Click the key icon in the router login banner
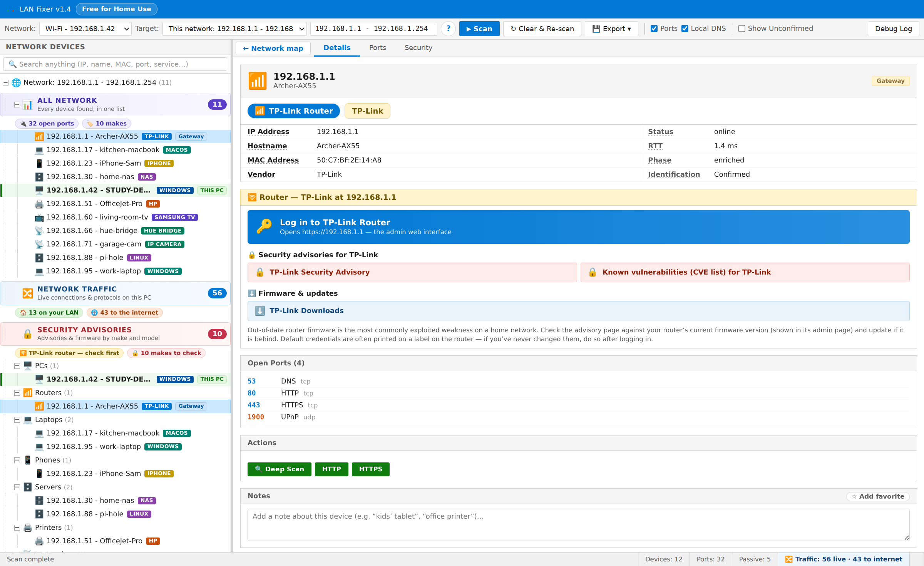 pyautogui.click(x=264, y=226)
